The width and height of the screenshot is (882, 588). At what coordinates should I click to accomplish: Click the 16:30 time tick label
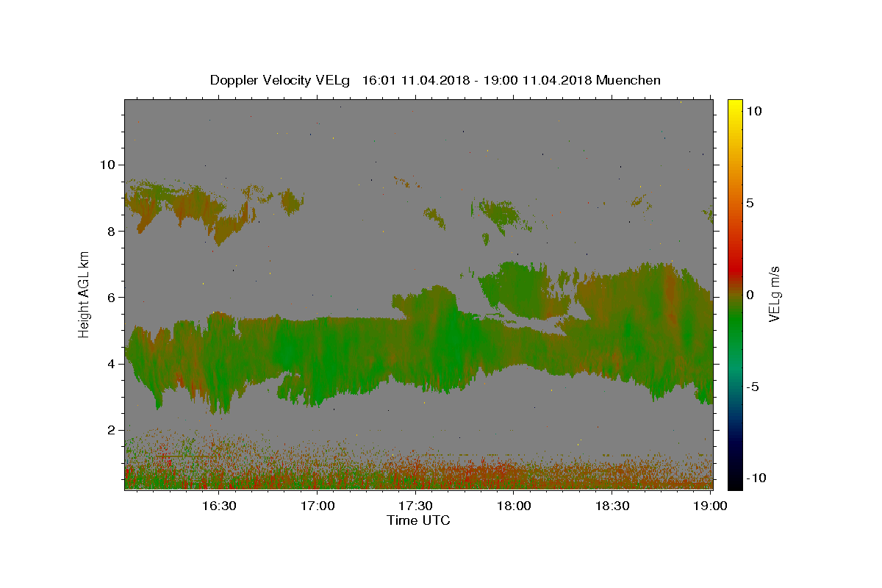[x=220, y=506]
